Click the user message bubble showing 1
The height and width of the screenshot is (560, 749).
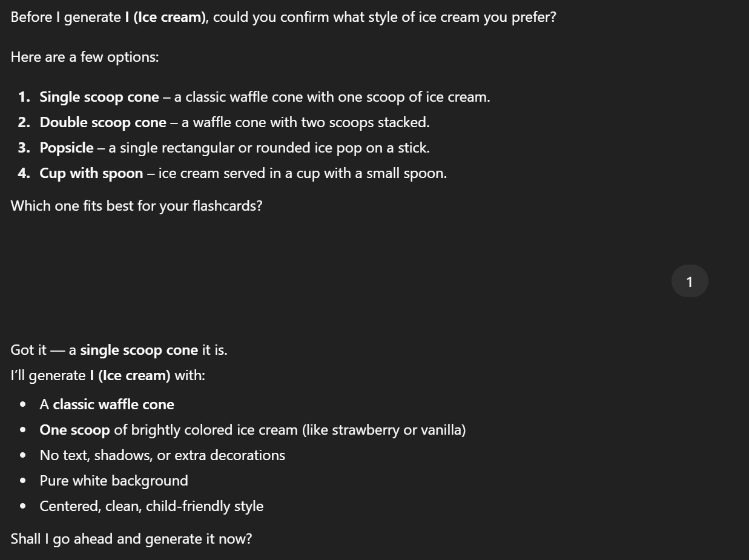coord(690,282)
